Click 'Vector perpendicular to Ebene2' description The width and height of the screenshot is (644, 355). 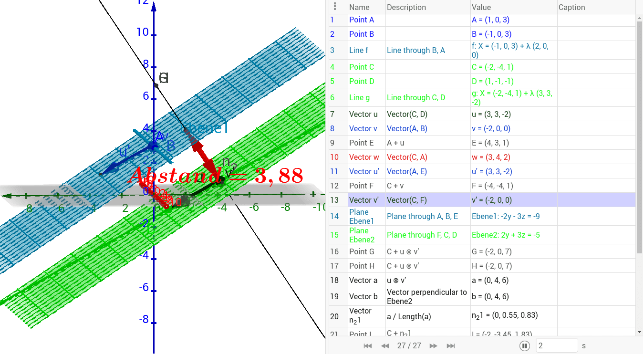[x=427, y=296]
